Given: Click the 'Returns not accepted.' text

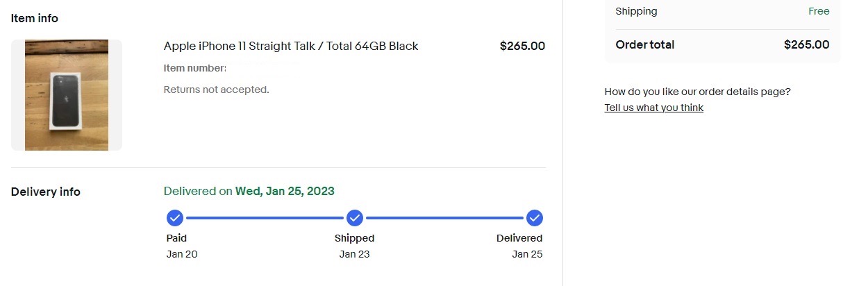Looking at the screenshot, I should tap(216, 90).
